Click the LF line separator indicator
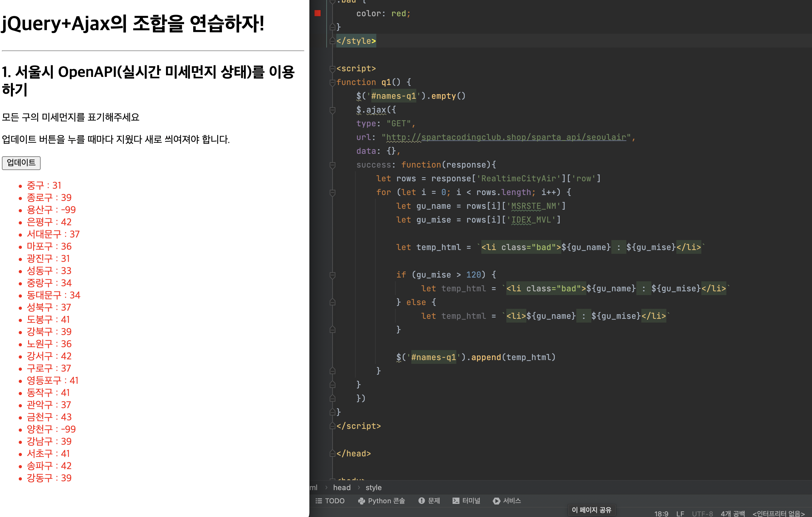This screenshot has width=812, height=517. tap(680, 513)
